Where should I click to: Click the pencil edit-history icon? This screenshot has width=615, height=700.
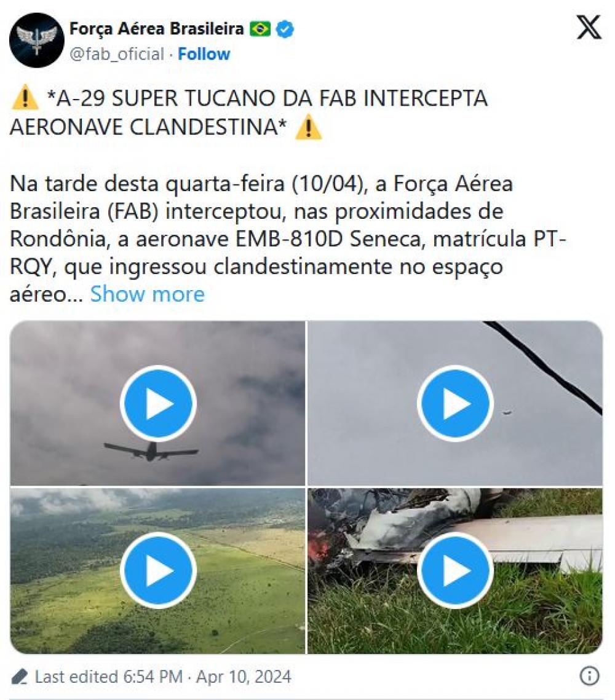(19, 677)
